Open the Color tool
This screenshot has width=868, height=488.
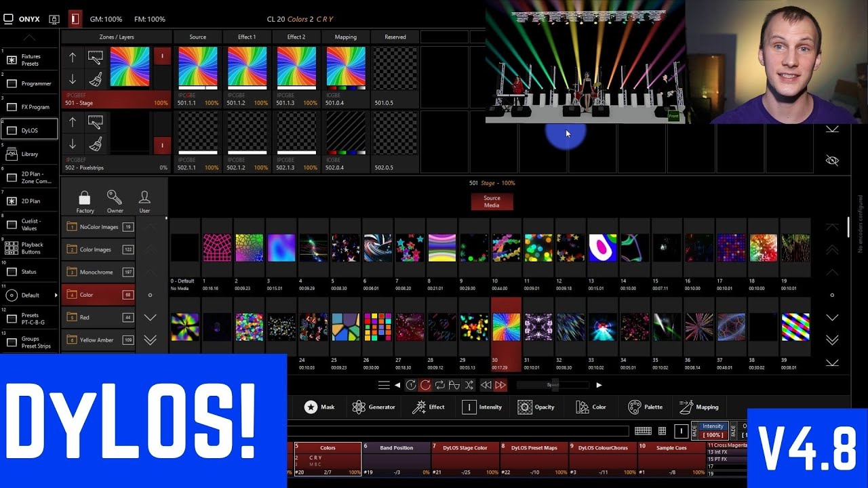click(x=591, y=407)
